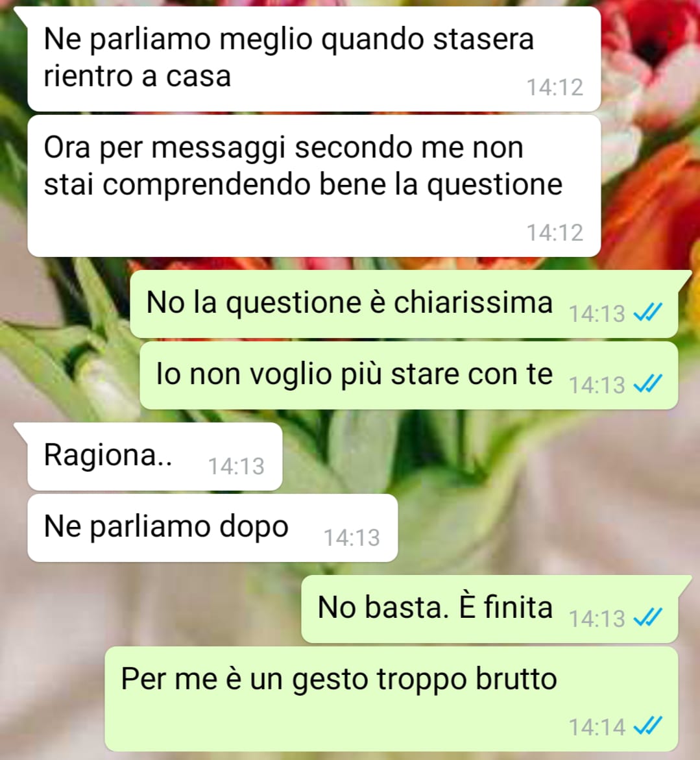The height and width of the screenshot is (760, 700).
Task: Click double check marks on 'No basta. È finita'
Action: [x=647, y=617]
